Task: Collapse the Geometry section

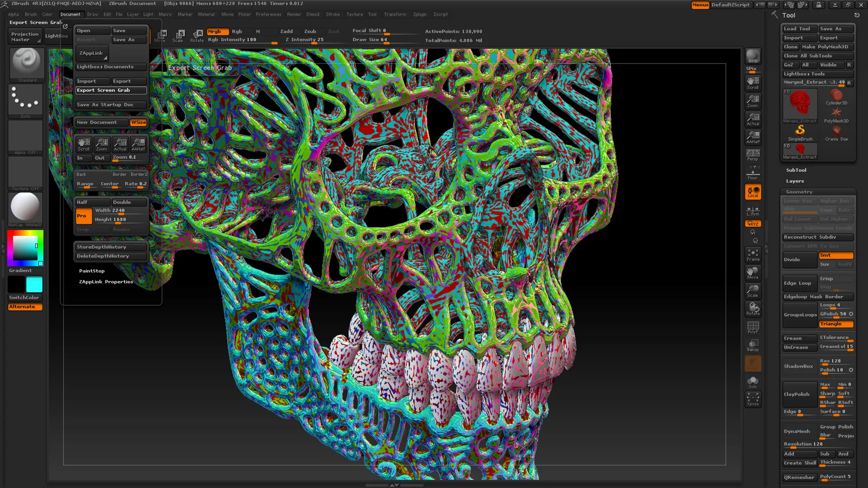Action: pyautogui.click(x=799, y=192)
